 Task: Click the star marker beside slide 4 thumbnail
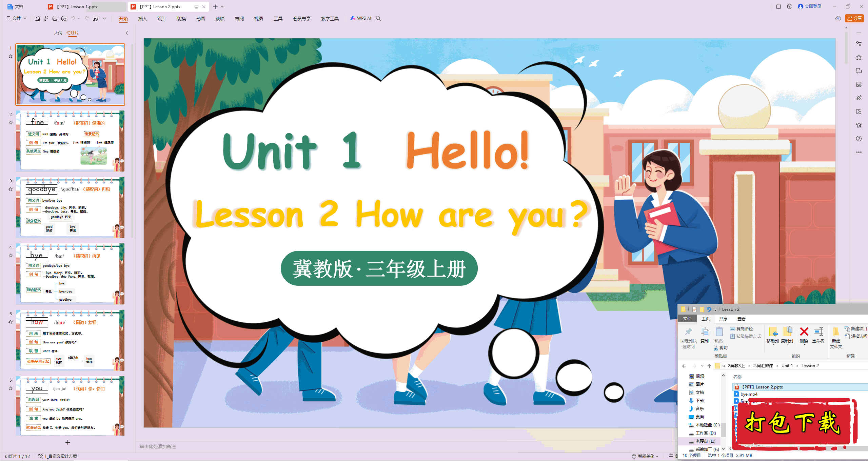[x=11, y=256]
